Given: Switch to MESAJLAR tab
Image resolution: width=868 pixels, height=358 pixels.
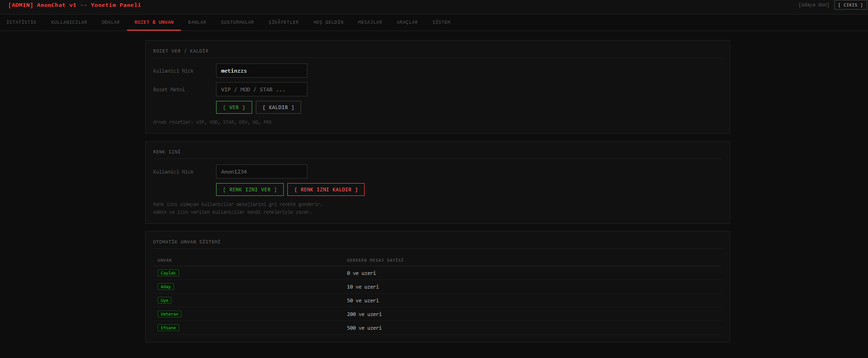Looking at the screenshot, I should coord(370,22).
